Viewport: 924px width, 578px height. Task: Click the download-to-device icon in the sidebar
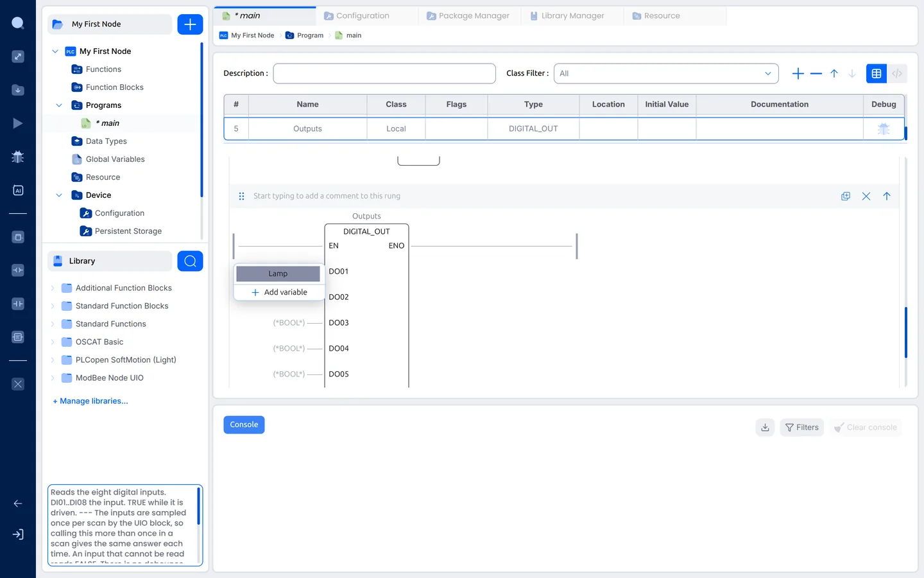point(18,90)
